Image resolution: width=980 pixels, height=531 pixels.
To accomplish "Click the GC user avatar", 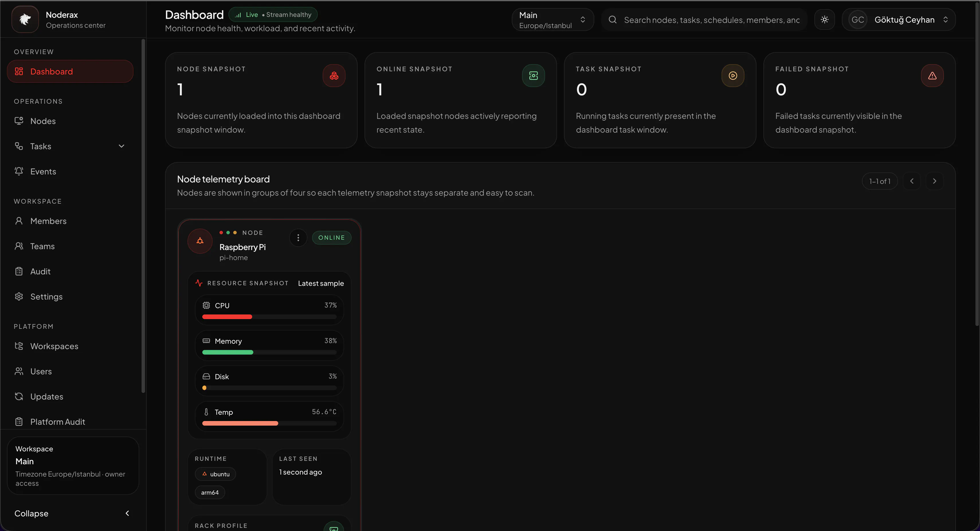I will pos(857,20).
